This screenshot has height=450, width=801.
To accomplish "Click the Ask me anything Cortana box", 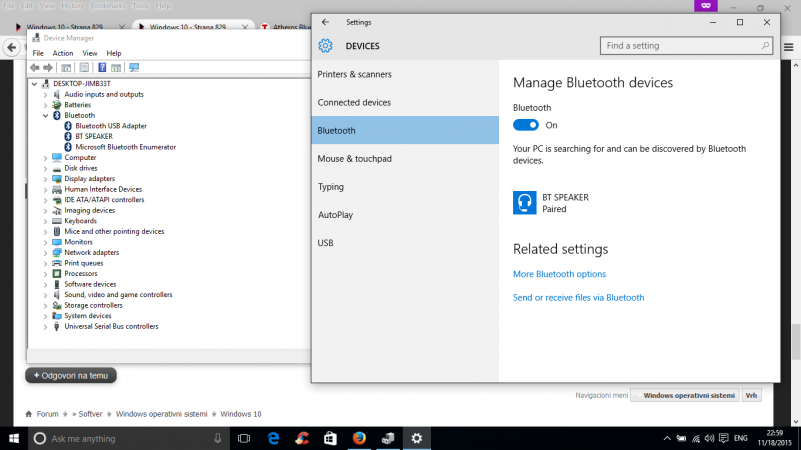I will coord(127,438).
